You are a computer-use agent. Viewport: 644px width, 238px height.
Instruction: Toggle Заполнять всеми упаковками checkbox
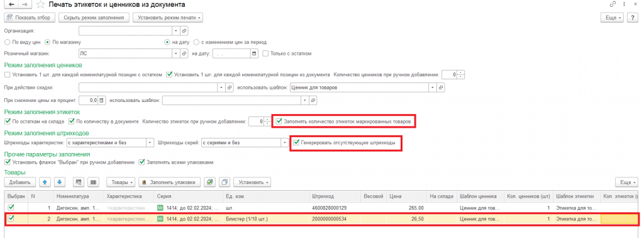click(142, 162)
